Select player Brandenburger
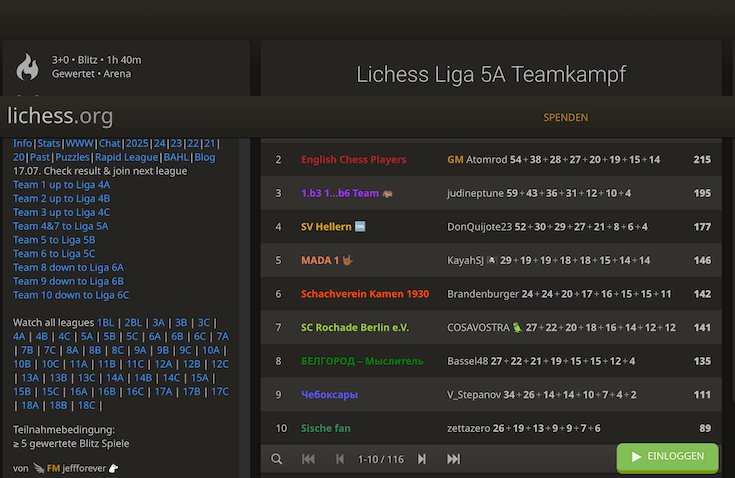The width and height of the screenshot is (735, 478). [x=483, y=294]
